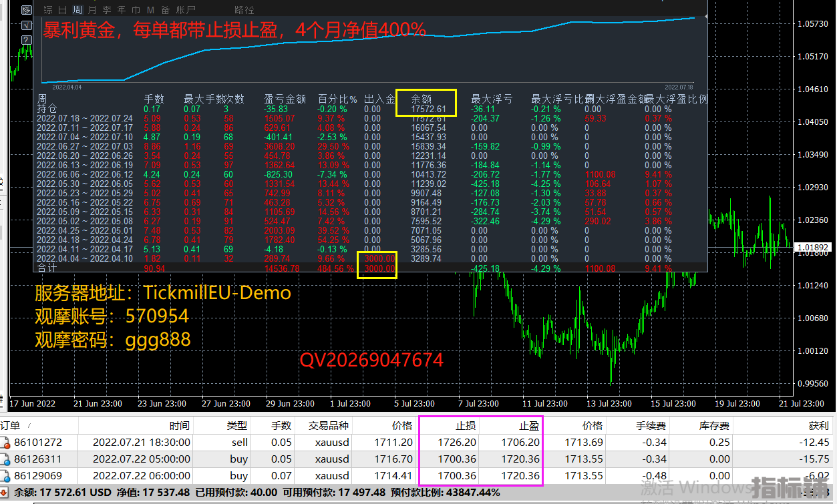The image size is (837, 504).
Task: Open the 日 daily statistics tab
Action: coord(63,10)
